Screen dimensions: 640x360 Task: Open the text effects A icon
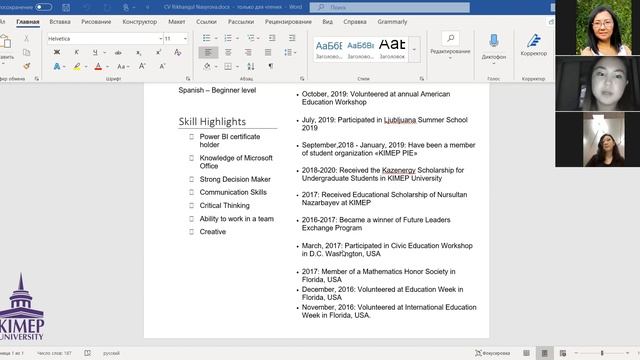tap(57, 66)
